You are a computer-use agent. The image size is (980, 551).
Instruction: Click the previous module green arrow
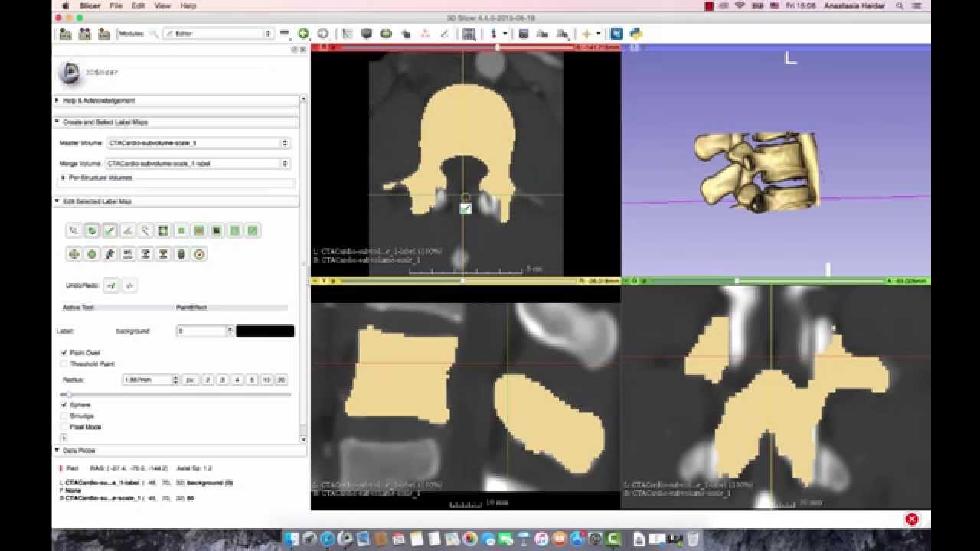coord(303,34)
